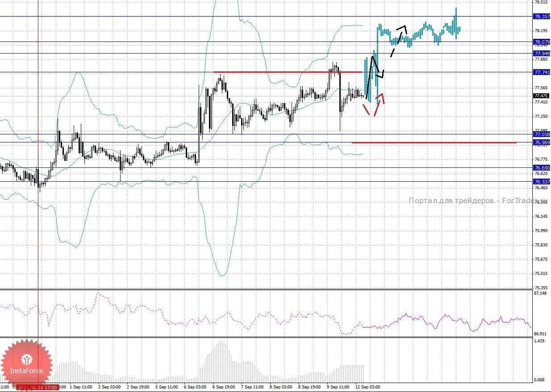This screenshot has height=392, width=551.
Task: Click the 76.620 price axis value
Action: tap(541, 174)
